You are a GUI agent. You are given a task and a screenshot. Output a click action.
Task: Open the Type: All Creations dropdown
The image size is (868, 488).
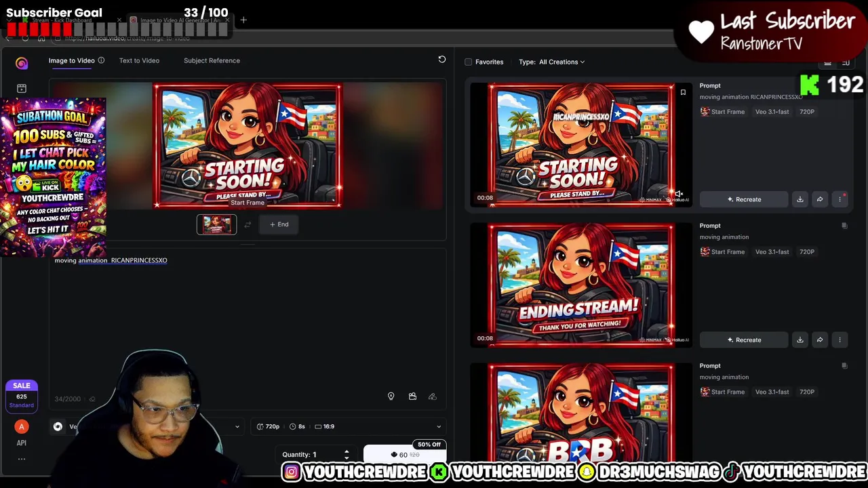tap(552, 62)
